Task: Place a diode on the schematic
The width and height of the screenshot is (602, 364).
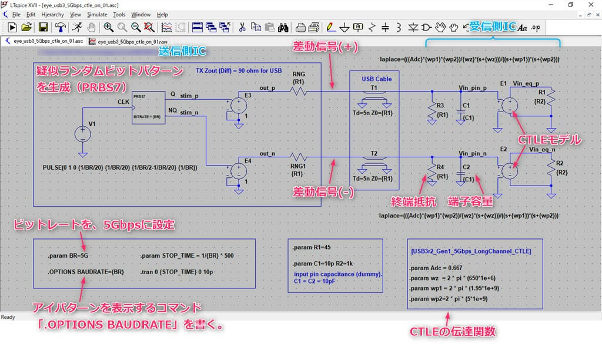Action: click(x=413, y=26)
